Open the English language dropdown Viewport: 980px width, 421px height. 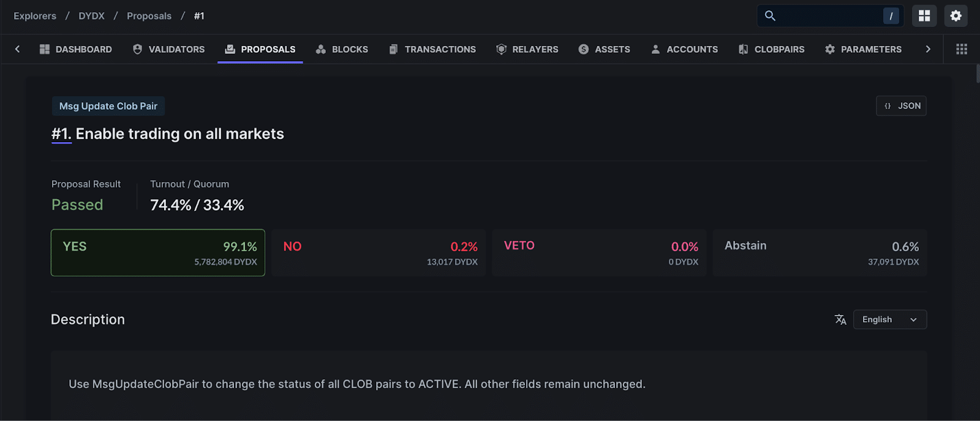890,319
